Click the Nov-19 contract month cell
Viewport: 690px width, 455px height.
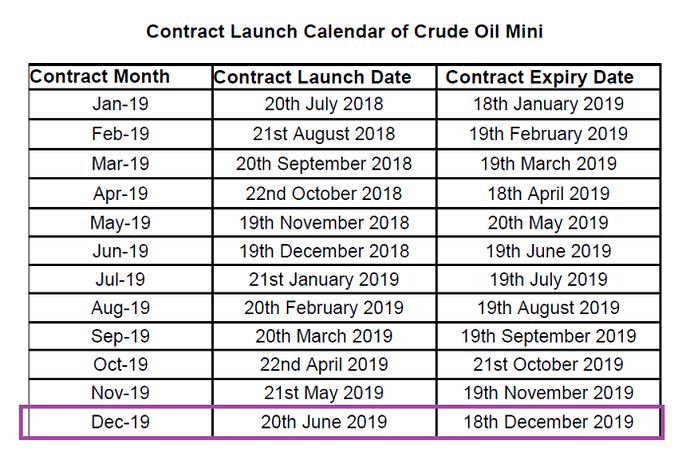120,393
